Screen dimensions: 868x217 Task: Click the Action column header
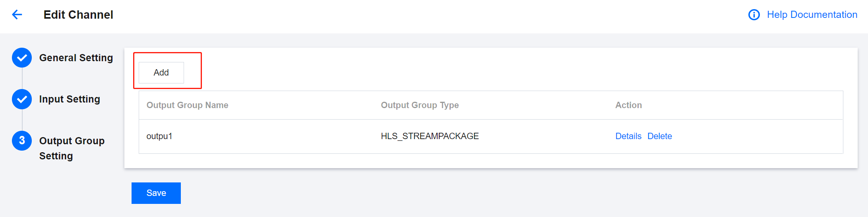(628, 105)
